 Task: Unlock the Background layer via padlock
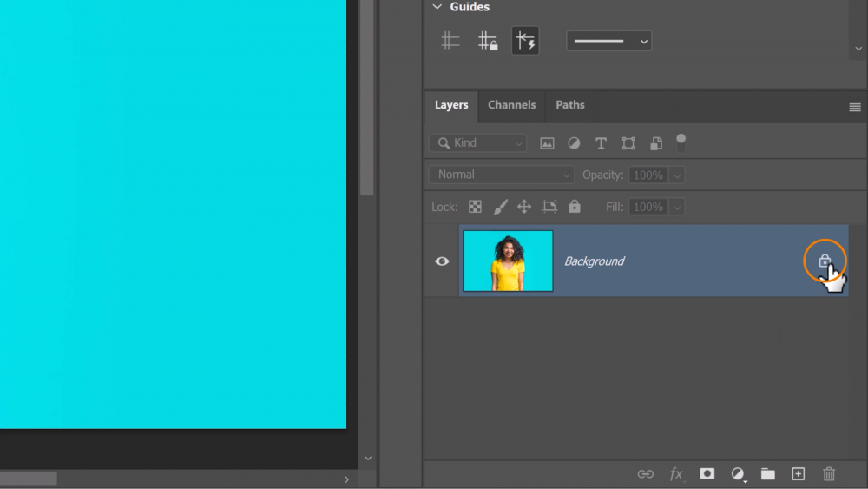pyautogui.click(x=825, y=260)
